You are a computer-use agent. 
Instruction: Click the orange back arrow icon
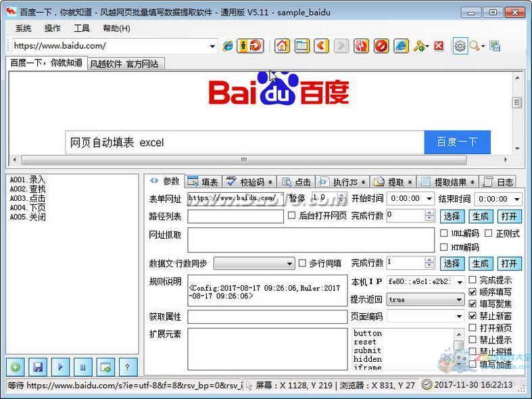coord(321,46)
